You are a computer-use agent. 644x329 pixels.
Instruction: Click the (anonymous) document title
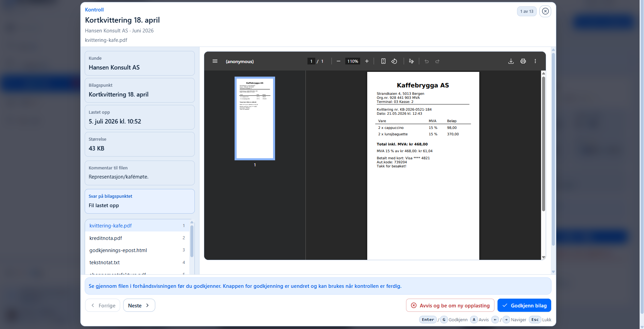[240, 61]
